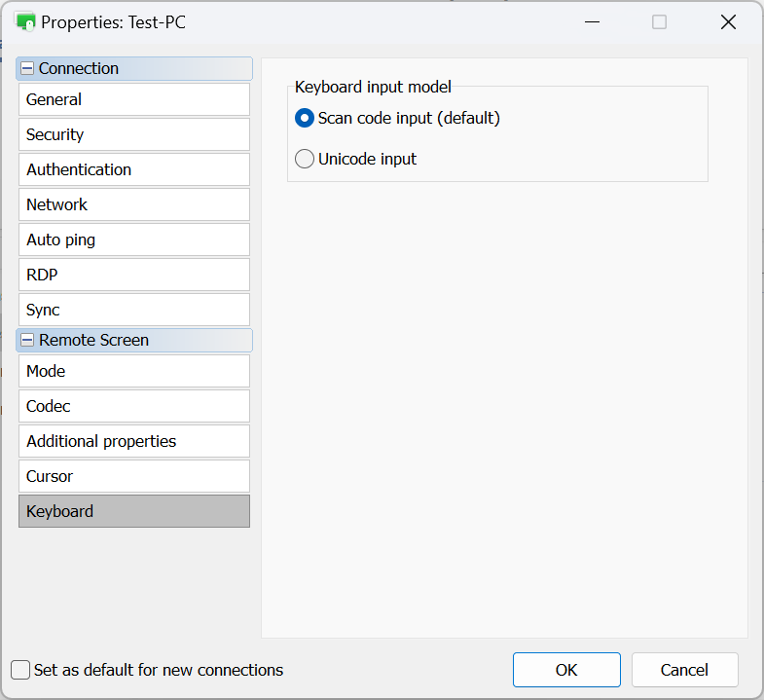Select Scan code input radio button
764x700 pixels.
(x=305, y=119)
